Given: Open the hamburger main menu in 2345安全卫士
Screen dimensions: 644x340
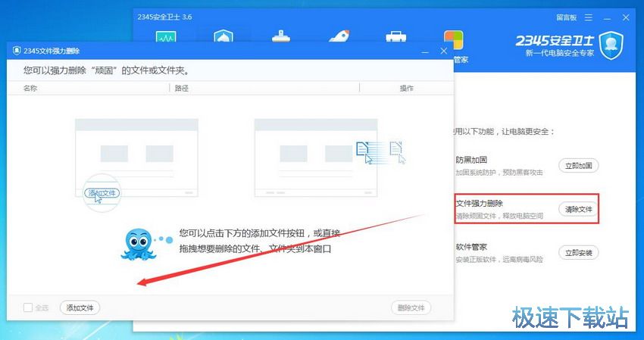Looking at the screenshot, I should 589,17.
